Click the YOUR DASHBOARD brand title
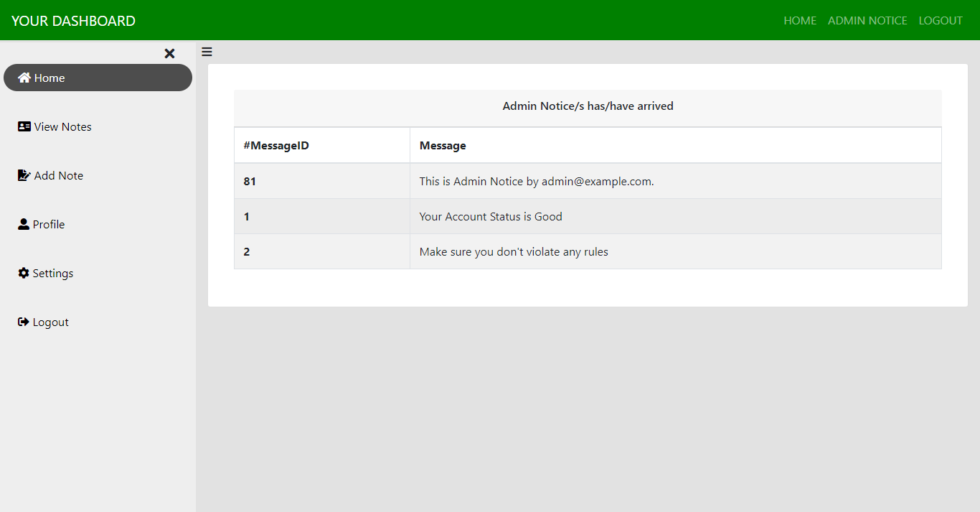This screenshot has height=512, width=980. [x=73, y=21]
